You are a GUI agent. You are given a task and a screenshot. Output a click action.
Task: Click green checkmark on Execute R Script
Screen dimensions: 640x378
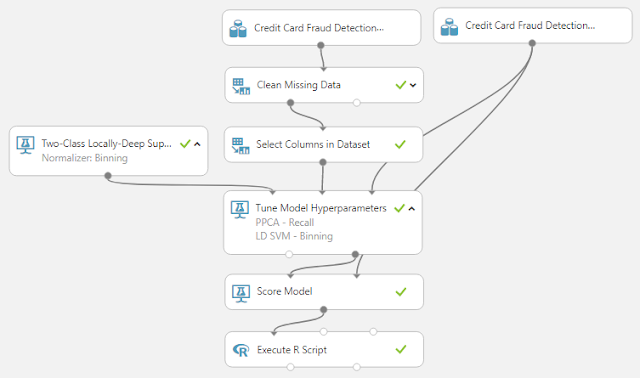pyautogui.click(x=401, y=349)
